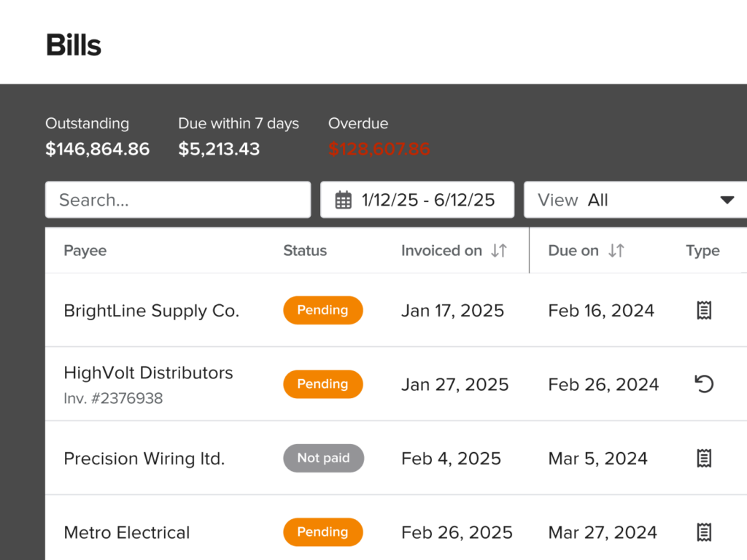Select the Status column header

(305, 250)
